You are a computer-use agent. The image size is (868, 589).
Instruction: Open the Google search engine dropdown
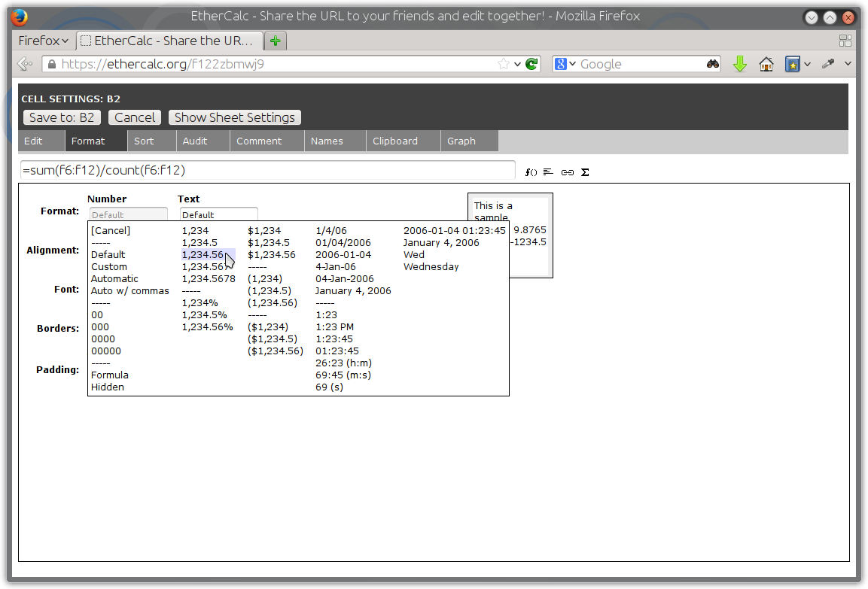(565, 64)
